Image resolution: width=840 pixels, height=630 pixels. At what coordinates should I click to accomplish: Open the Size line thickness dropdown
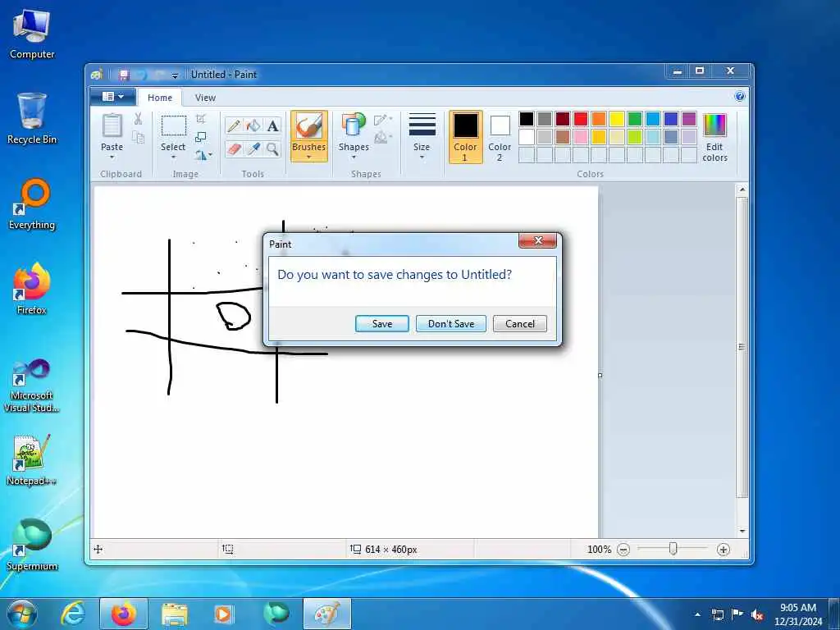click(422, 137)
